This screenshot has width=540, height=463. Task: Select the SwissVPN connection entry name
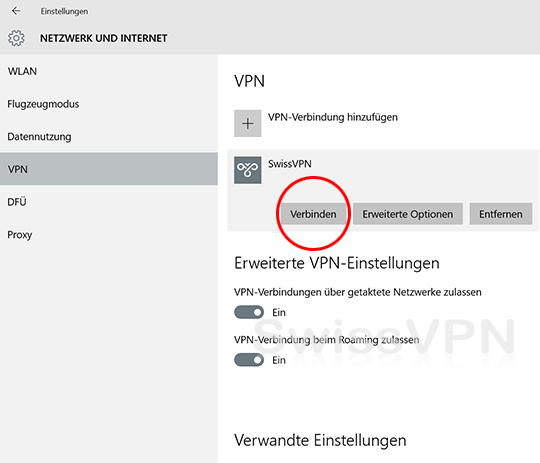coord(290,164)
